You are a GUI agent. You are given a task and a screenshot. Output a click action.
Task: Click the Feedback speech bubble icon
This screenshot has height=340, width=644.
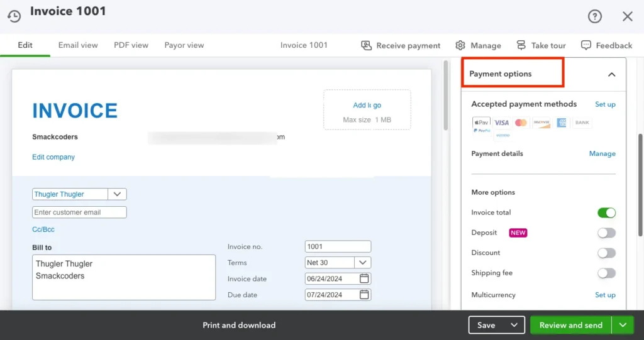point(586,45)
